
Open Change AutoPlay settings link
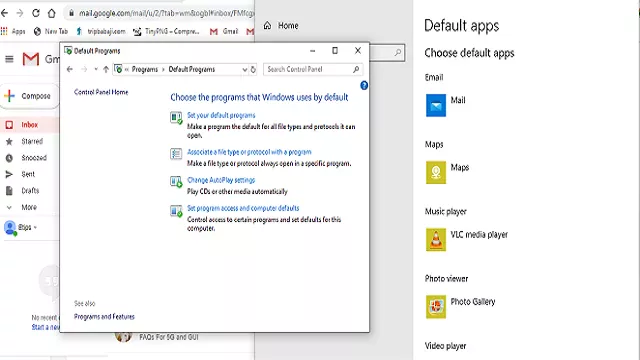[x=221, y=180]
